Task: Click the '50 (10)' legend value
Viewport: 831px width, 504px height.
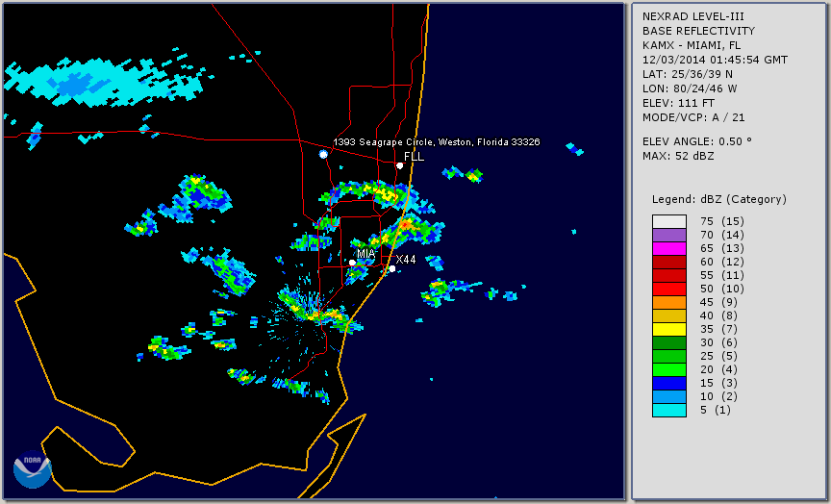Action: click(721, 289)
